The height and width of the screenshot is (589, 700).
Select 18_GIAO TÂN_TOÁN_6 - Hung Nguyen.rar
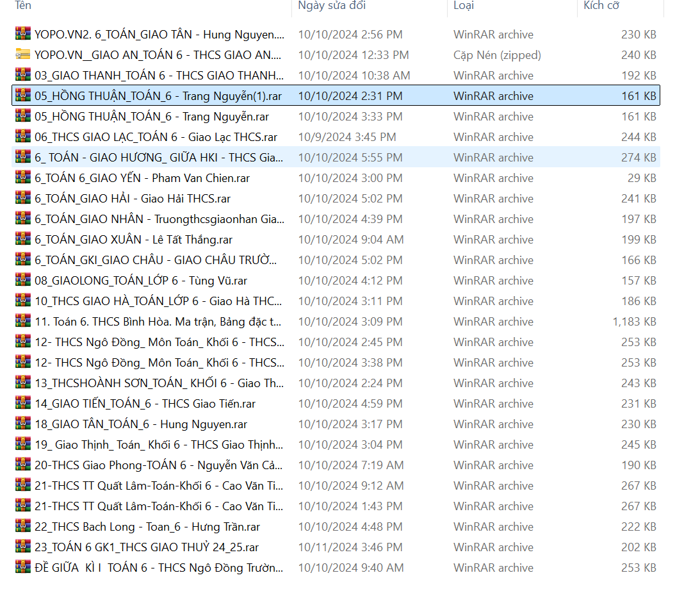click(x=141, y=424)
